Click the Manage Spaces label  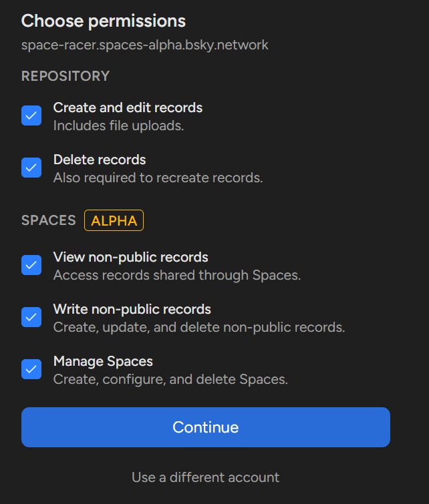point(103,361)
